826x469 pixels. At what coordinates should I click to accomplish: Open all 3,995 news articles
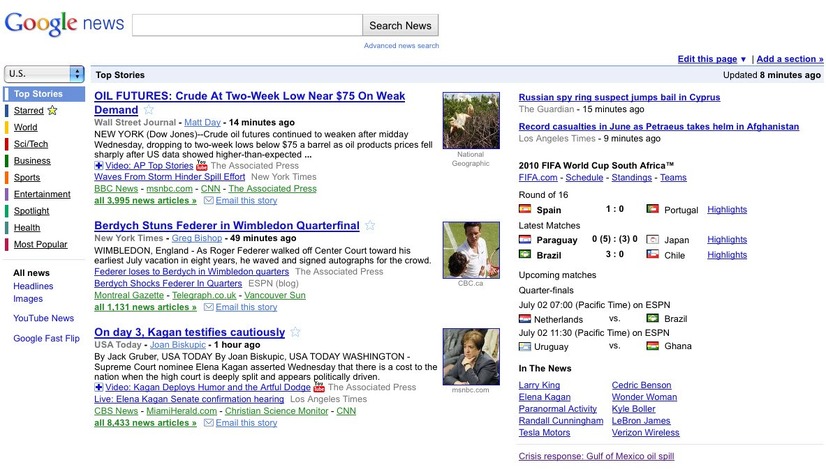(x=145, y=201)
